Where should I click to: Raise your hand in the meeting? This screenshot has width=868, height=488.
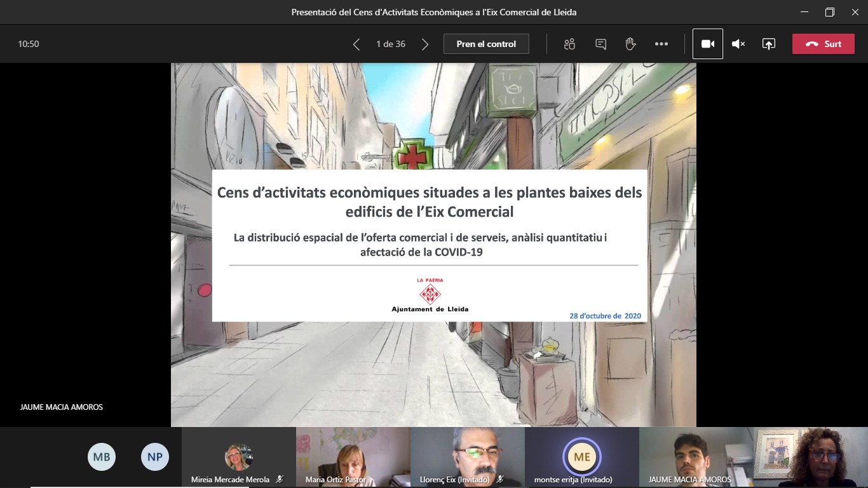coord(630,44)
